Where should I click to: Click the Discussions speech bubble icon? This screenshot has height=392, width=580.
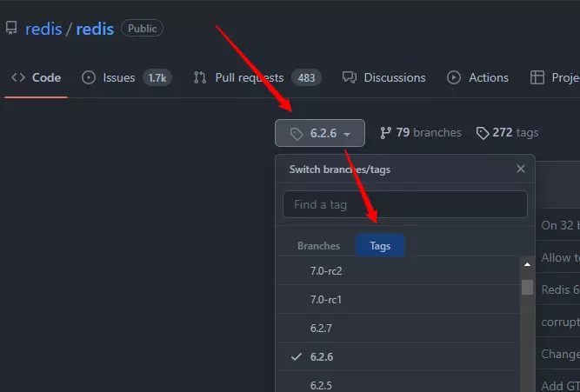(350, 77)
